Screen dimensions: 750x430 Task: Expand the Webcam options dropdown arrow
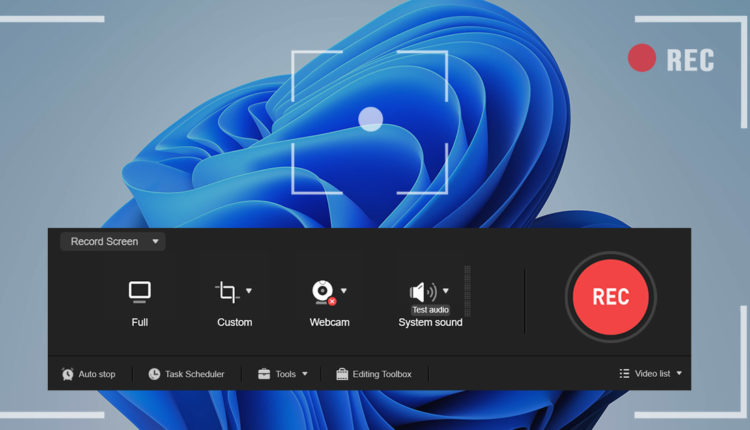344,291
